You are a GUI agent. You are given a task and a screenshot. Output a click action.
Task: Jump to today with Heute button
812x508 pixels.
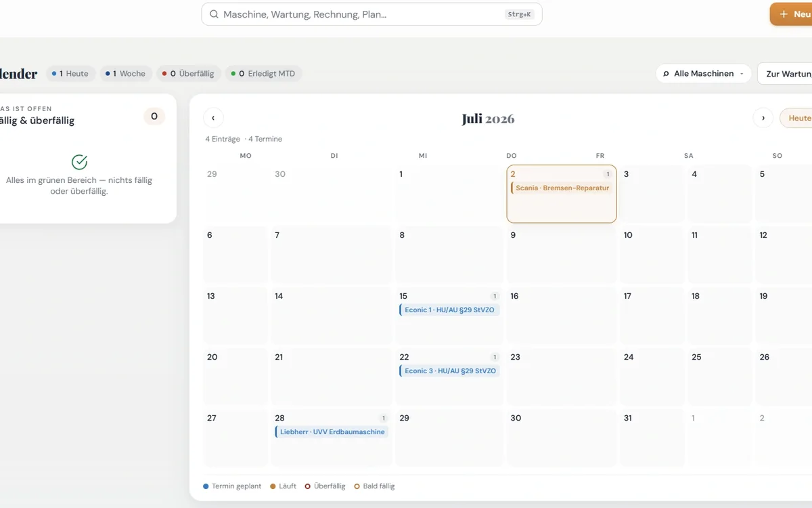pos(796,118)
